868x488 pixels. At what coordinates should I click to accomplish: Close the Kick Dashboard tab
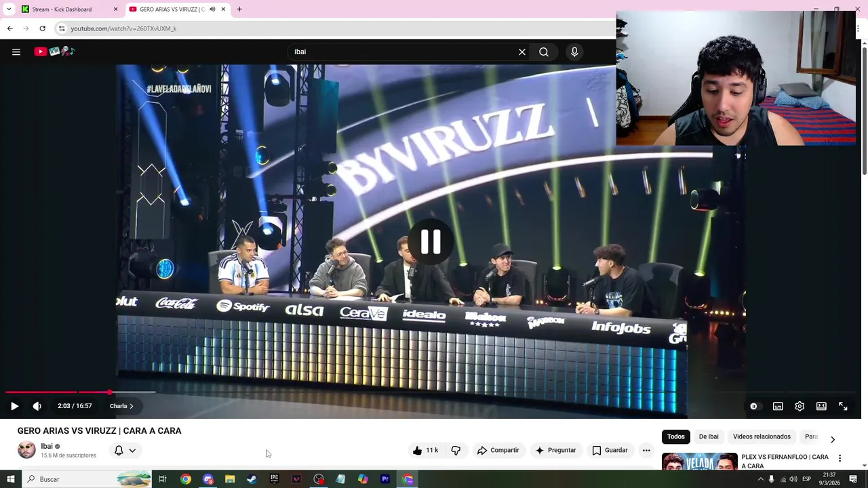click(115, 9)
